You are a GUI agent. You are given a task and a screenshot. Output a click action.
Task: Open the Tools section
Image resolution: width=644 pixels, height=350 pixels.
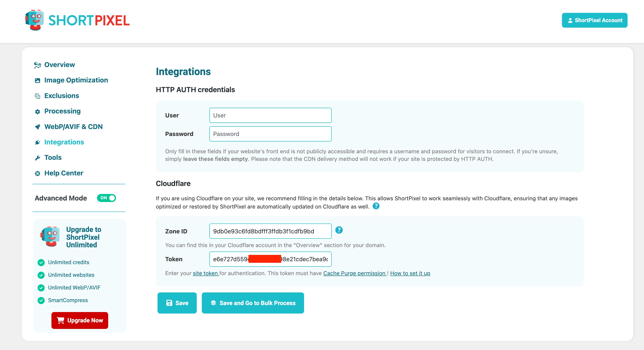coord(53,157)
